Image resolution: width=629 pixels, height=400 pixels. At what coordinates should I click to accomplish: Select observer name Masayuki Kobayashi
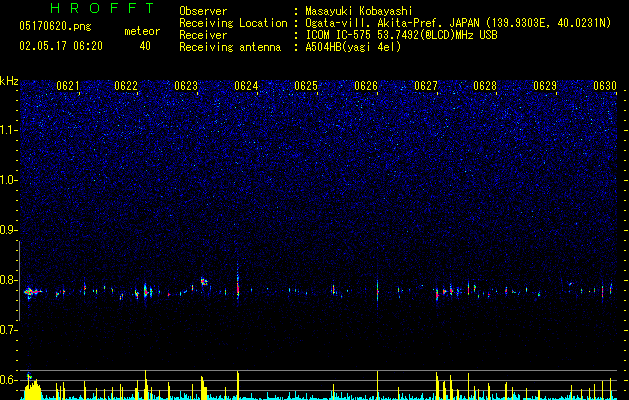click(x=359, y=11)
